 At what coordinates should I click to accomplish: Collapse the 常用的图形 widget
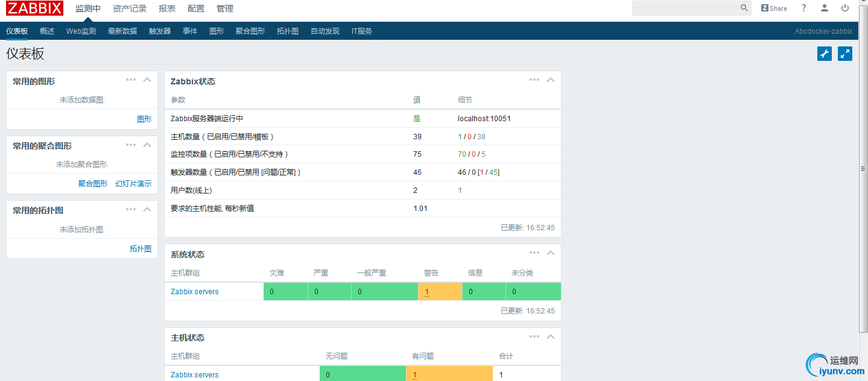[147, 80]
